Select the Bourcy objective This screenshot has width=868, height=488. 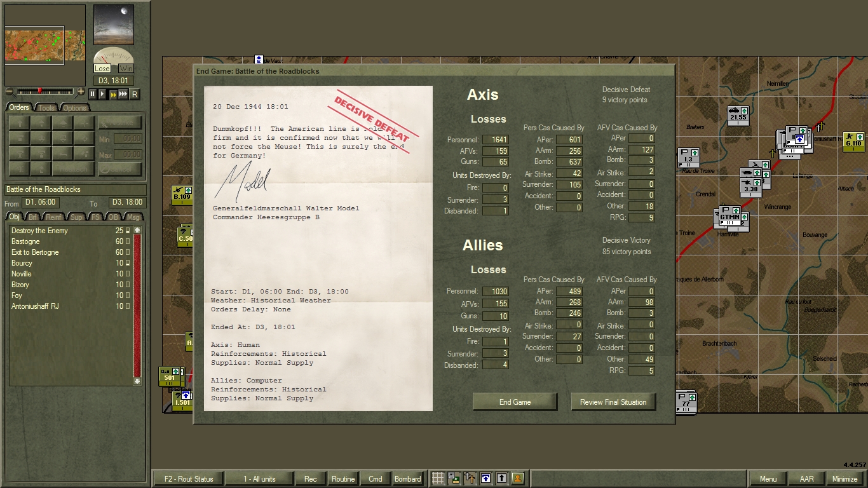pos(70,263)
